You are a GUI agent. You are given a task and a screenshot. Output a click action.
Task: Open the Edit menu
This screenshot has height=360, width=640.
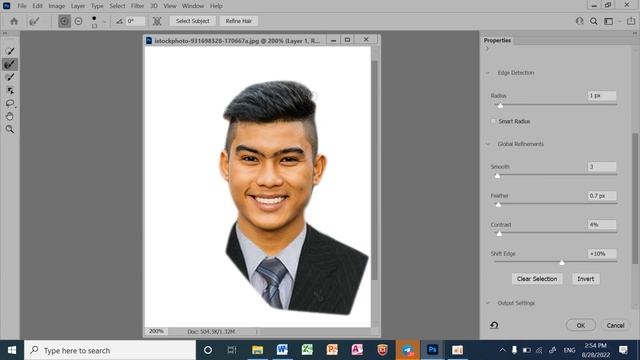coord(37,6)
